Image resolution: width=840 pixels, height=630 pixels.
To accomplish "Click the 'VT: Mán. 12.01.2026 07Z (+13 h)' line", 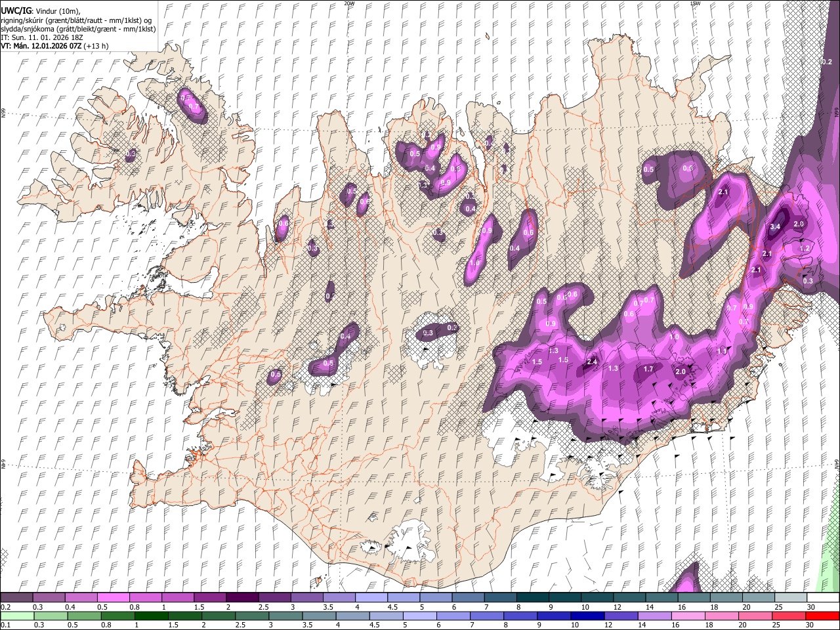I will pyautogui.click(x=54, y=46).
